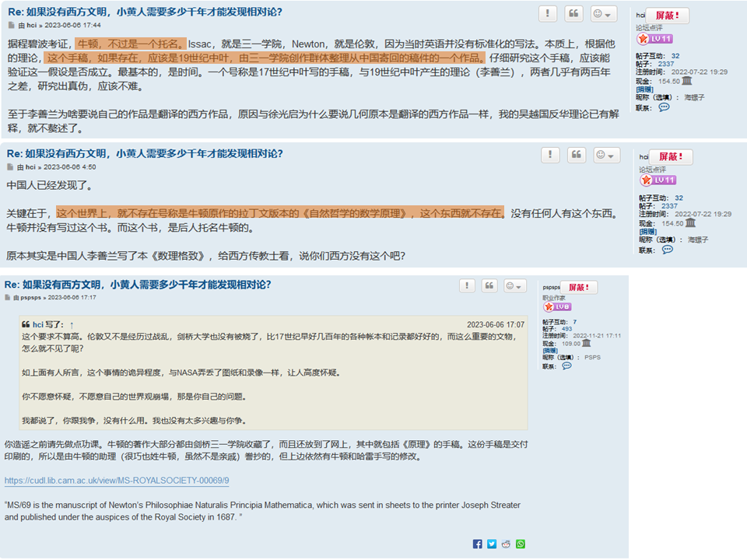This screenshot has width=747, height=560.
Task: Click LV11 rank badge beside 17:44 post
Action: [x=654, y=39]
